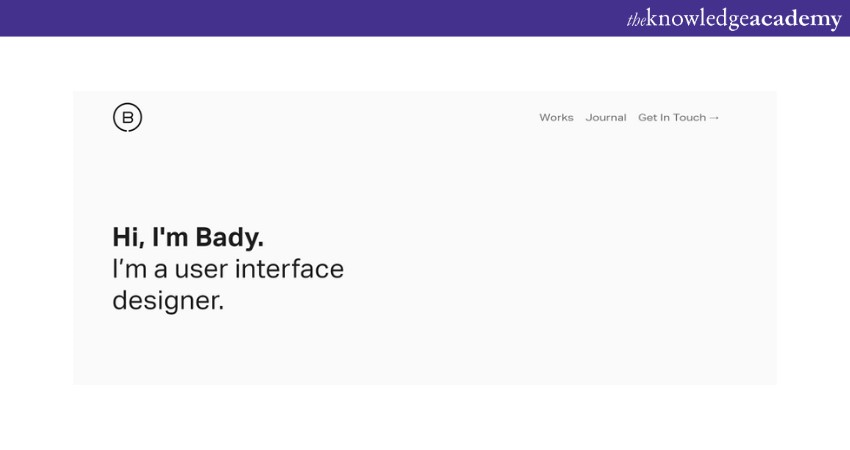Click the white area below the hero card

click(x=425, y=418)
